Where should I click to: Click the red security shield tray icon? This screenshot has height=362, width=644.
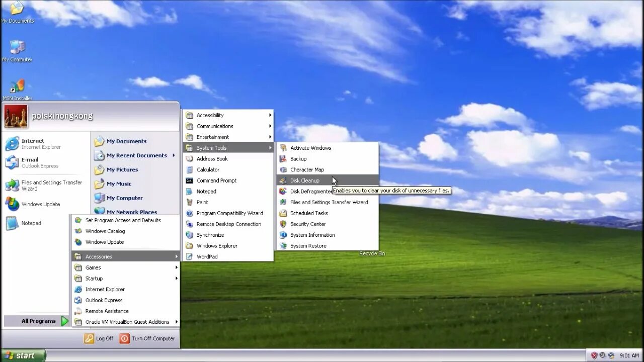click(x=594, y=355)
